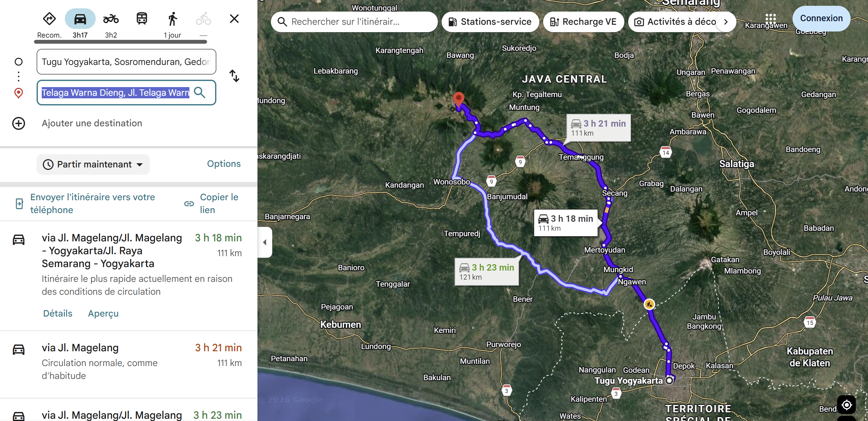Show more category chips arrow
The height and width of the screenshot is (421, 868).
[726, 22]
